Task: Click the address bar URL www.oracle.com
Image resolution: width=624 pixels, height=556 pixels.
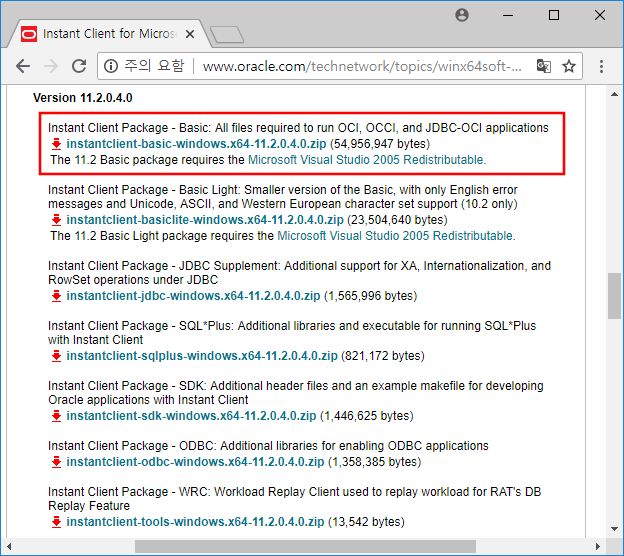Action: click(x=362, y=66)
